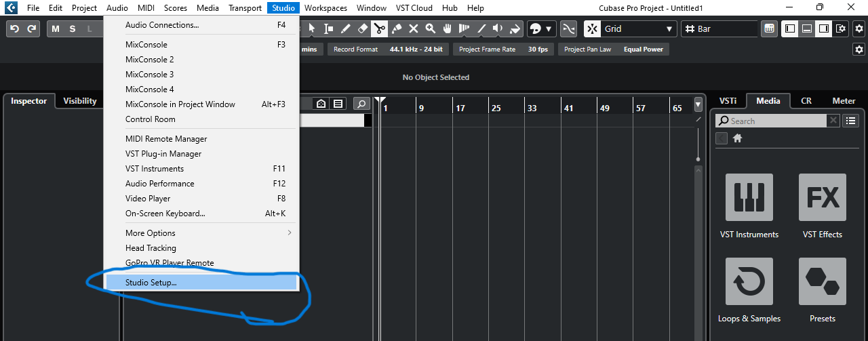Open MixConsole 2 from menu

(x=201, y=60)
